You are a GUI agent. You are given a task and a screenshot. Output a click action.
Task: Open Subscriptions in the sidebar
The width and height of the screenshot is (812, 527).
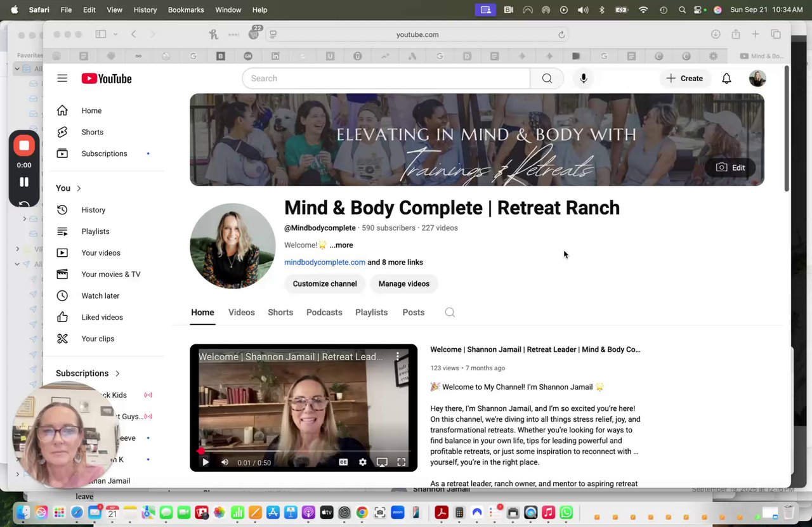click(x=104, y=154)
